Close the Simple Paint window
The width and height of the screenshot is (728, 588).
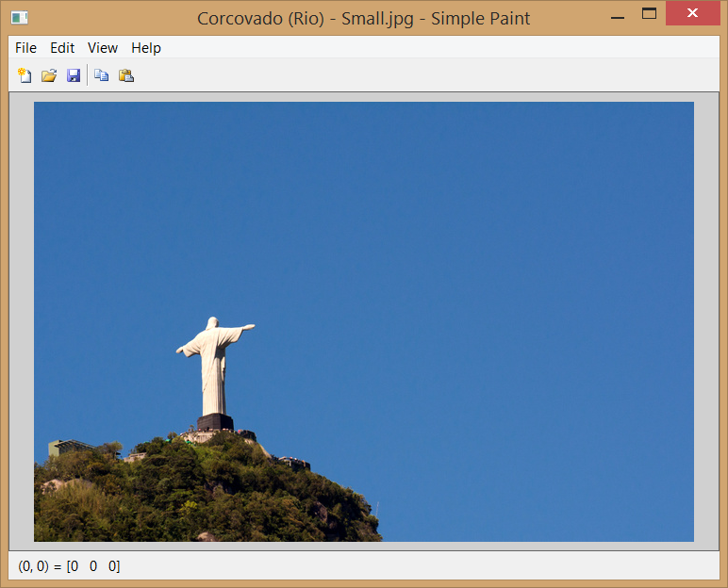[693, 13]
